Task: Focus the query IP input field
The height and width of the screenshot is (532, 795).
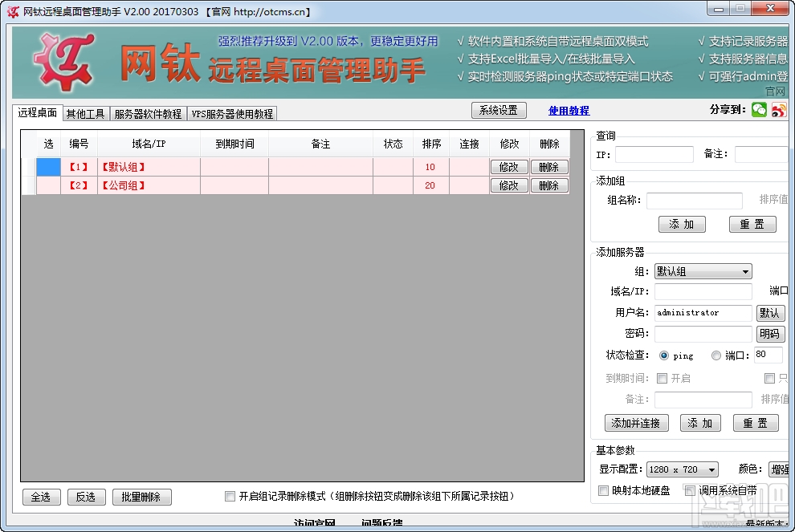Action: pos(654,155)
